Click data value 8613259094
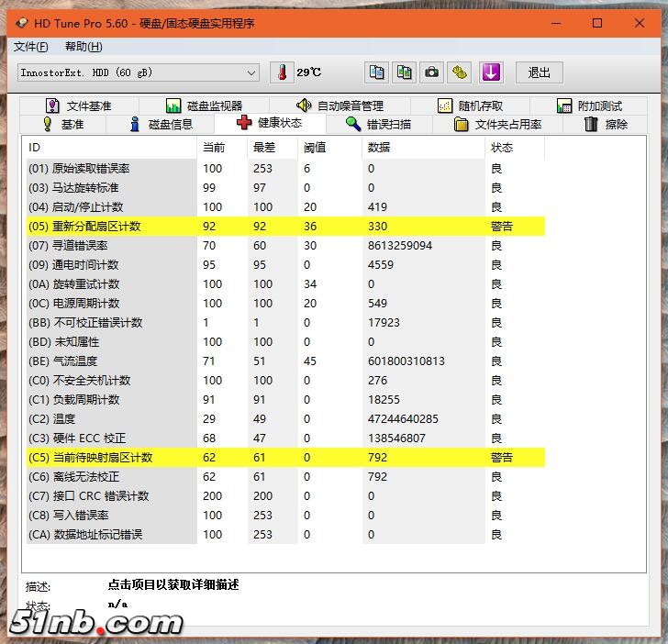The height and width of the screenshot is (644, 668). pyautogui.click(x=400, y=246)
